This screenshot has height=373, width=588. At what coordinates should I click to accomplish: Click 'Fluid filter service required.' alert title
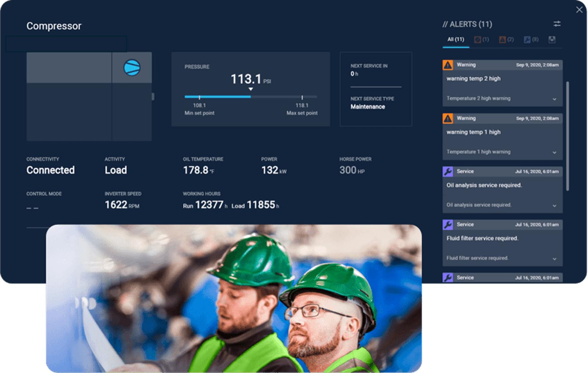coord(482,239)
